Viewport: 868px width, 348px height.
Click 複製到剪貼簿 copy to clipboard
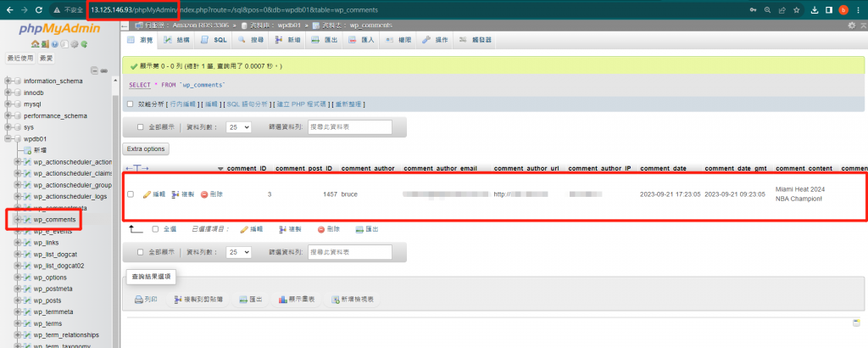coord(198,300)
